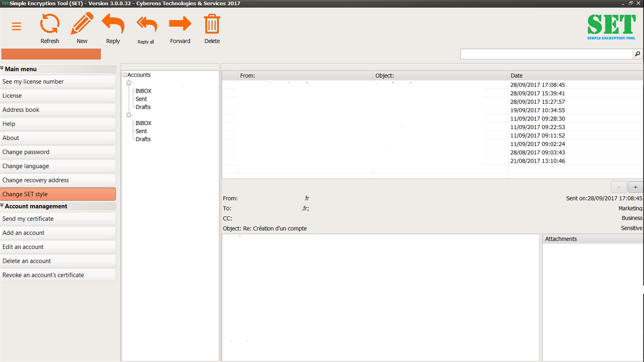Open the hamburger menu icon top left
The width and height of the screenshot is (644, 362).
point(17,26)
